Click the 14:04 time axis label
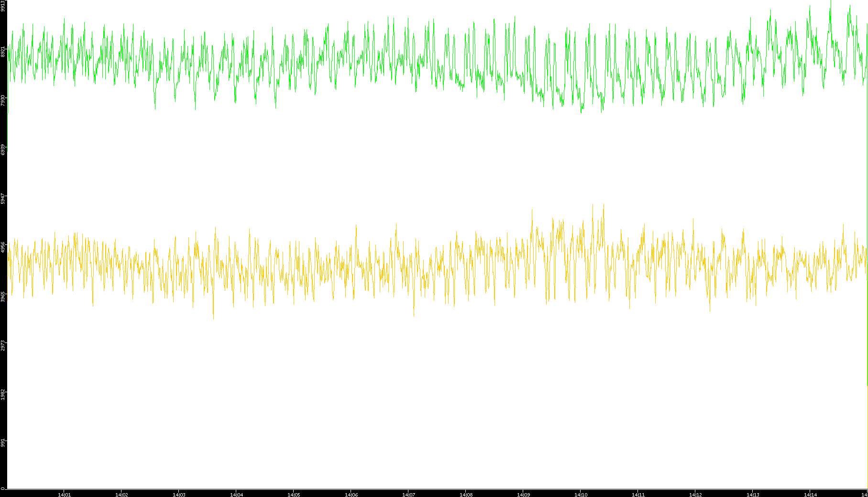The width and height of the screenshot is (868, 497). [x=236, y=495]
